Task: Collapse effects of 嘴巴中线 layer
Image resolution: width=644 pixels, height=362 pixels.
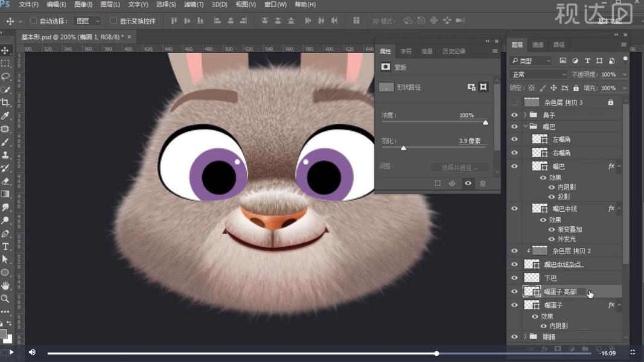Action: [x=619, y=209]
